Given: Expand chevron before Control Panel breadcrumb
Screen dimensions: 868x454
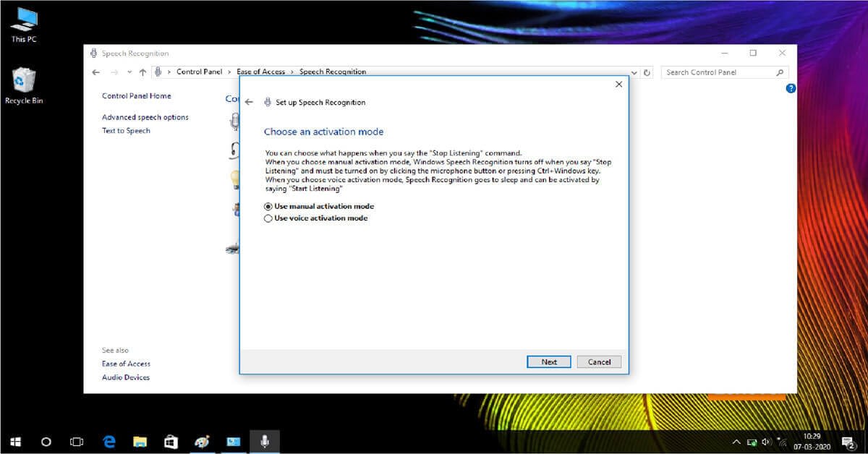Looking at the screenshot, I should pyautogui.click(x=169, y=72).
